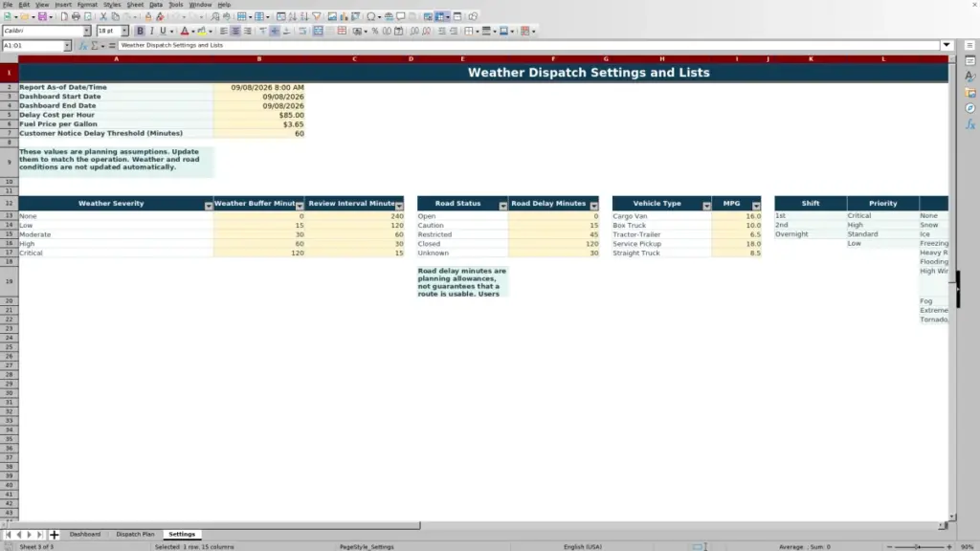Switch to the Dispatch Plan sheet tab
980x551 pixels.
pyautogui.click(x=135, y=534)
